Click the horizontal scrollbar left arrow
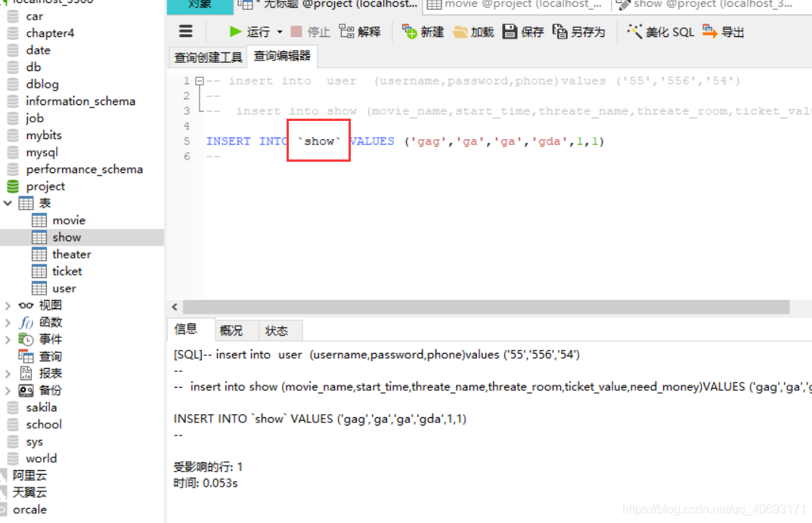 (175, 307)
